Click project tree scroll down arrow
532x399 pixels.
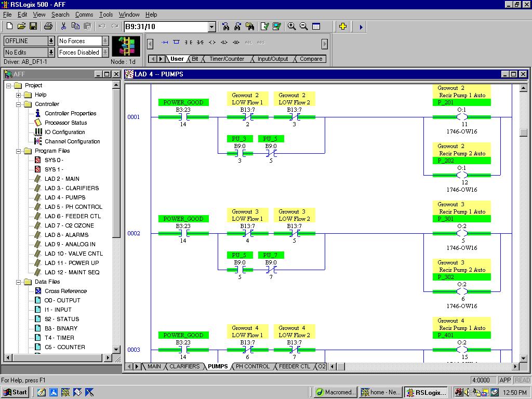click(x=116, y=350)
